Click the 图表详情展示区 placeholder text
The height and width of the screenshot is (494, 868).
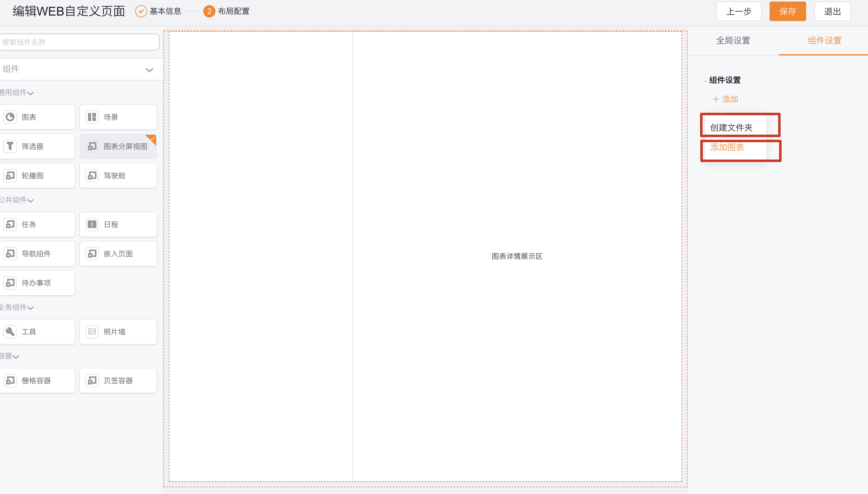pos(517,256)
